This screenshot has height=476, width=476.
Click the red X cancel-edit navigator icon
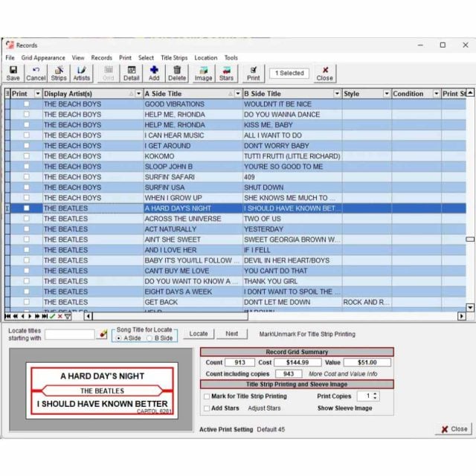pyautogui.click(x=60, y=316)
